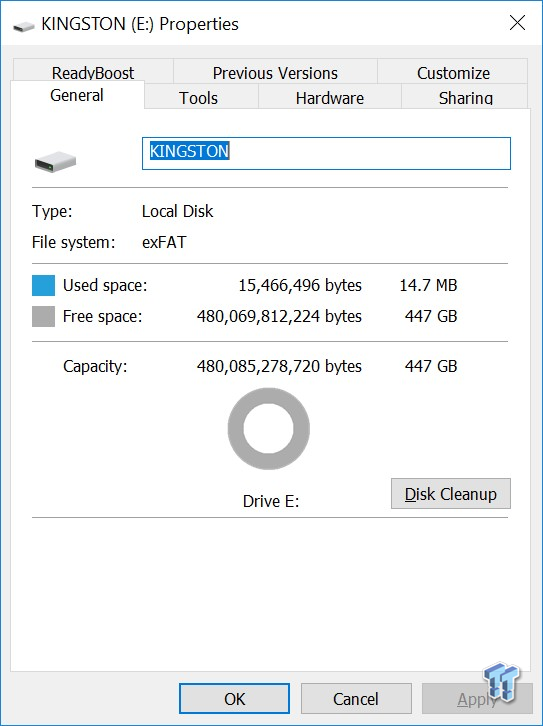Click the blue Used space color square
543x726 pixels.
pyautogui.click(x=44, y=285)
